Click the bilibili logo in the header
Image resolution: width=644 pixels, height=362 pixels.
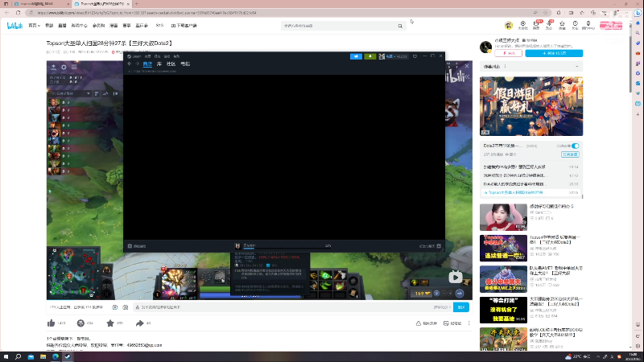pos(14,26)
